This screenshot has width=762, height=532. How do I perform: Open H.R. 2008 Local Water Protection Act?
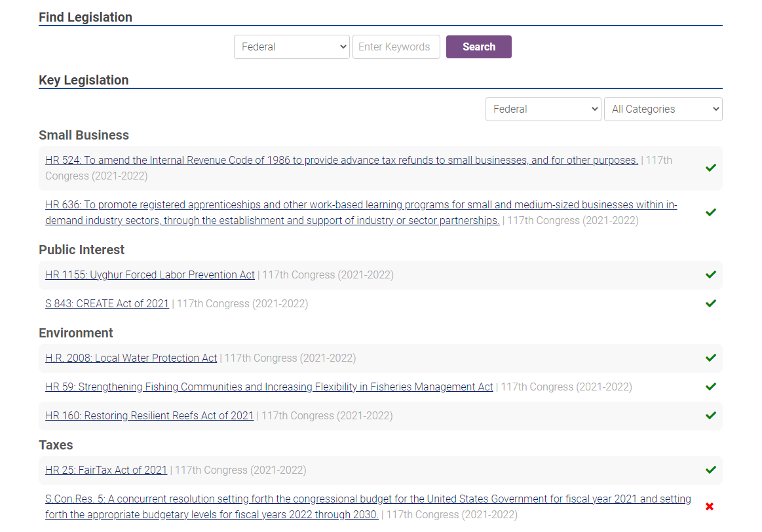(x=131, y=358)
